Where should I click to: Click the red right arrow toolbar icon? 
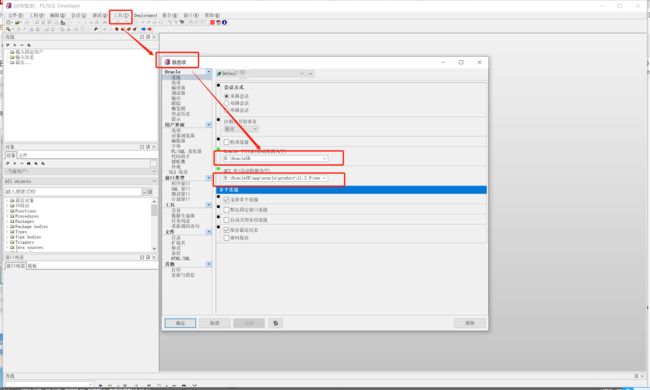pos(149,29)
